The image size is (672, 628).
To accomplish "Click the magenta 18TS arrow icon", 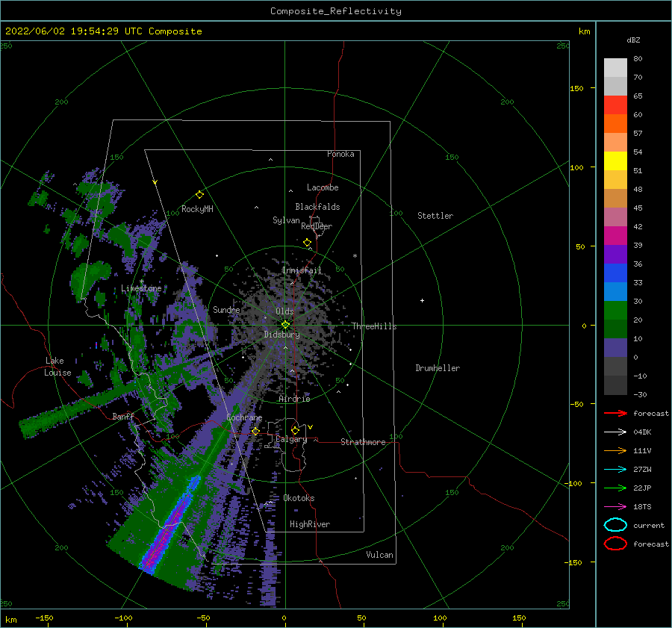I will click(615, 507).
